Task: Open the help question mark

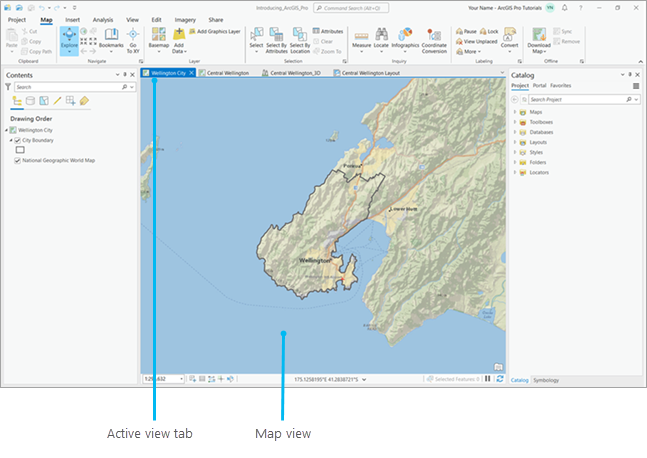Action: [x=581, y=8]
